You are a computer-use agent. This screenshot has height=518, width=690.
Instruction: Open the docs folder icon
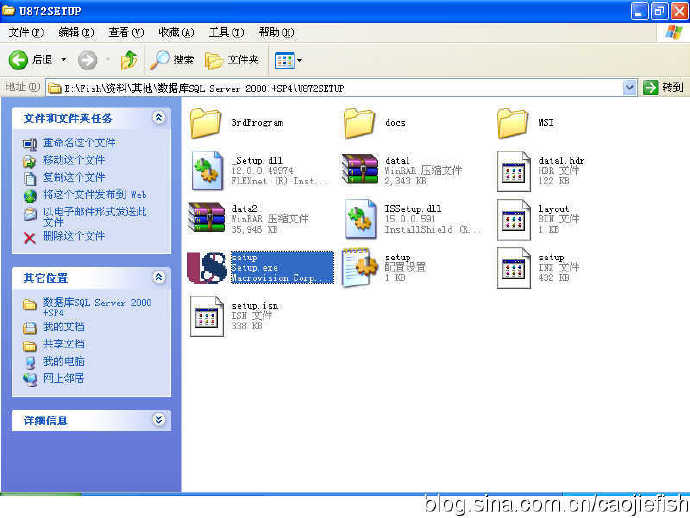pos(359,124)
